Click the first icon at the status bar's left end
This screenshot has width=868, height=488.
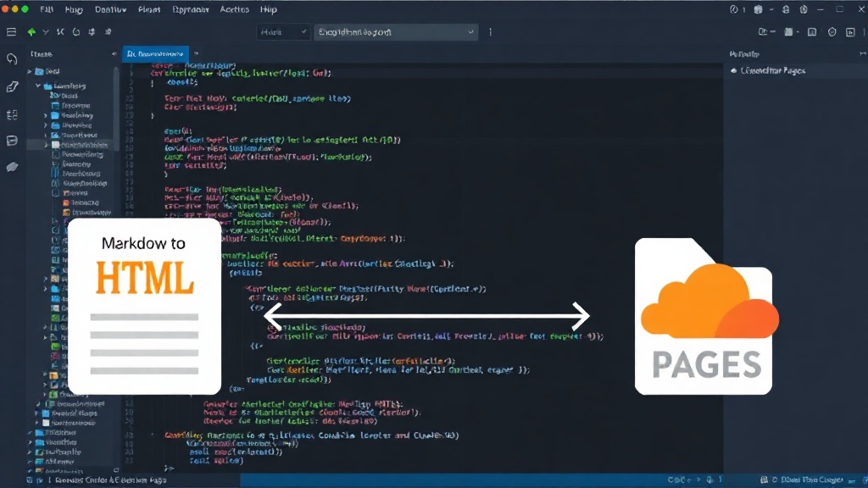click(30, 480)
